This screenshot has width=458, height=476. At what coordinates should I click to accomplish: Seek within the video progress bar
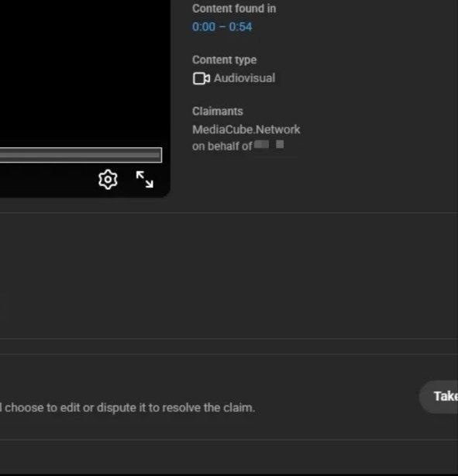point(81,155)
